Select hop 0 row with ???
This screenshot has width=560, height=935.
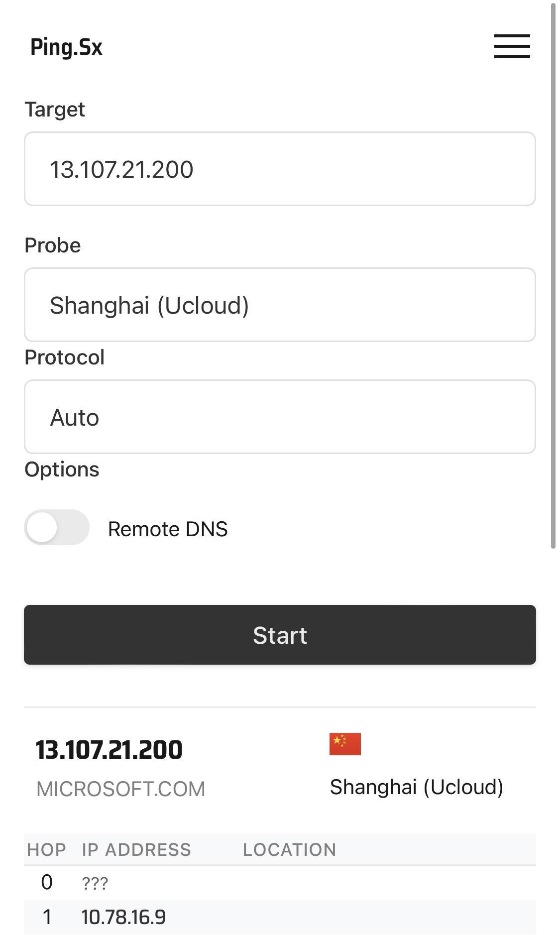[95, 883]
